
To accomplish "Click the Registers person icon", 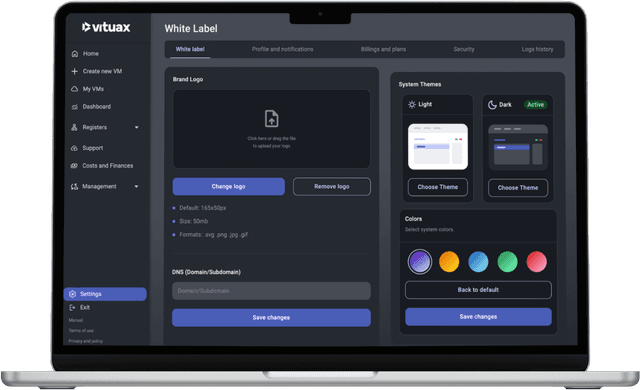I will [x=74, y=127].
